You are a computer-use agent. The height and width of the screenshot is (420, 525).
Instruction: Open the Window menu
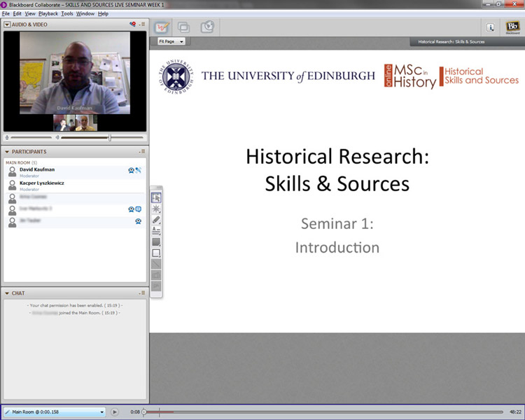coord(85,14)
